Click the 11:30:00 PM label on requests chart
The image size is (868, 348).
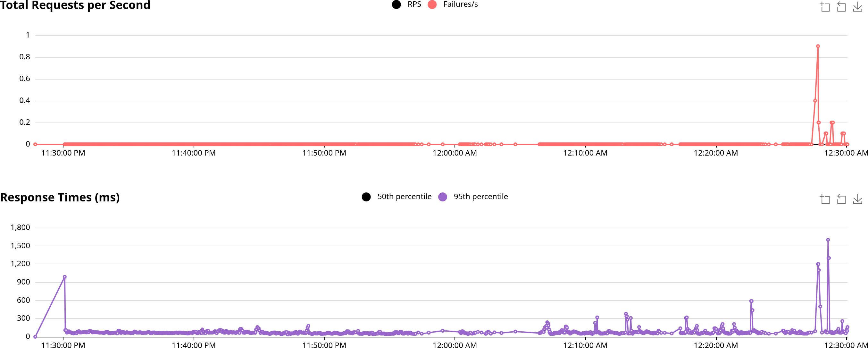(x=63, y=153)
